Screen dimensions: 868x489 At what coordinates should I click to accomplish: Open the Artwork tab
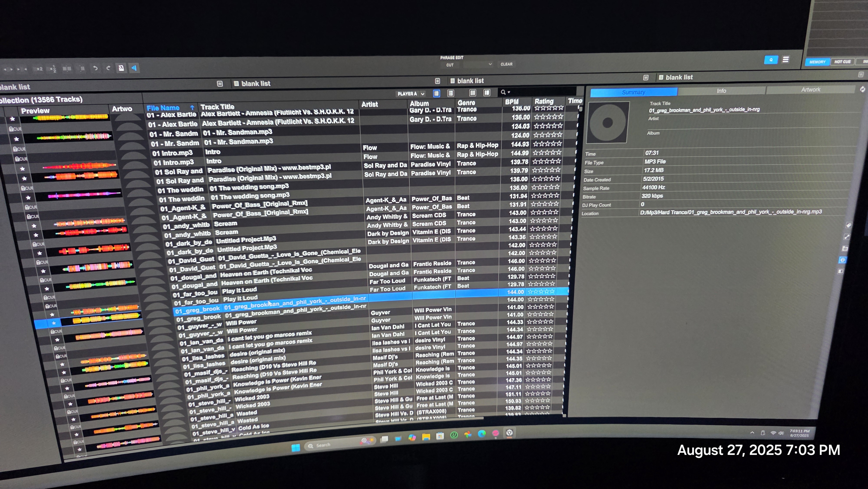point(810,89)
